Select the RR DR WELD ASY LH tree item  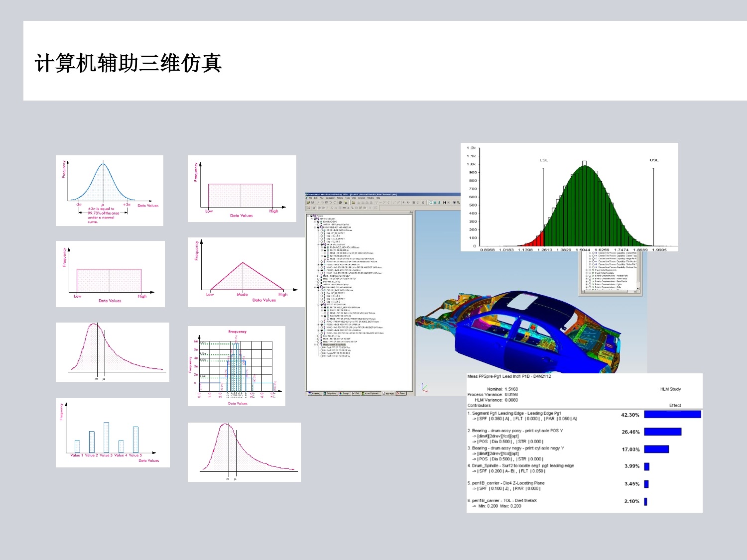point(336,244)
